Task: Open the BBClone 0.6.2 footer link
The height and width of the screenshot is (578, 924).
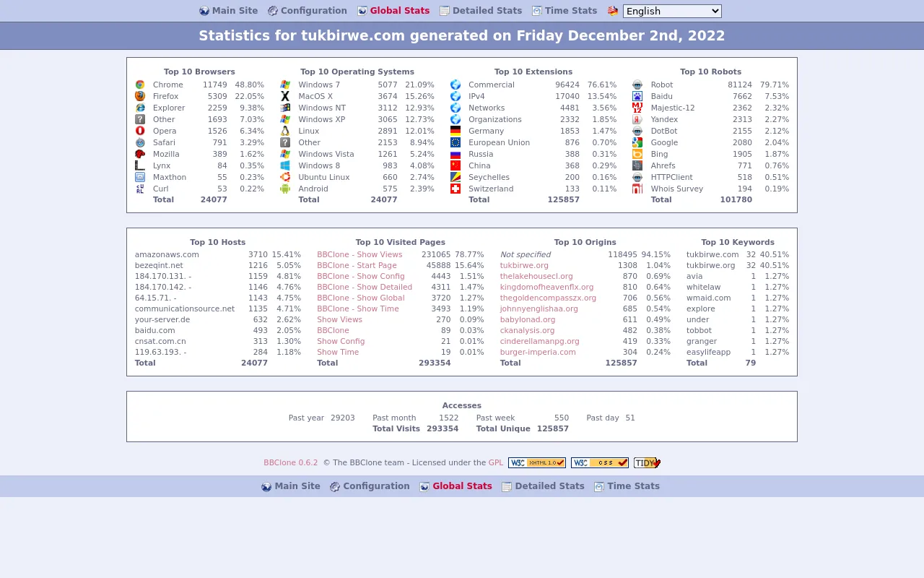Action: pyautogui.click(x=291, y=462)
